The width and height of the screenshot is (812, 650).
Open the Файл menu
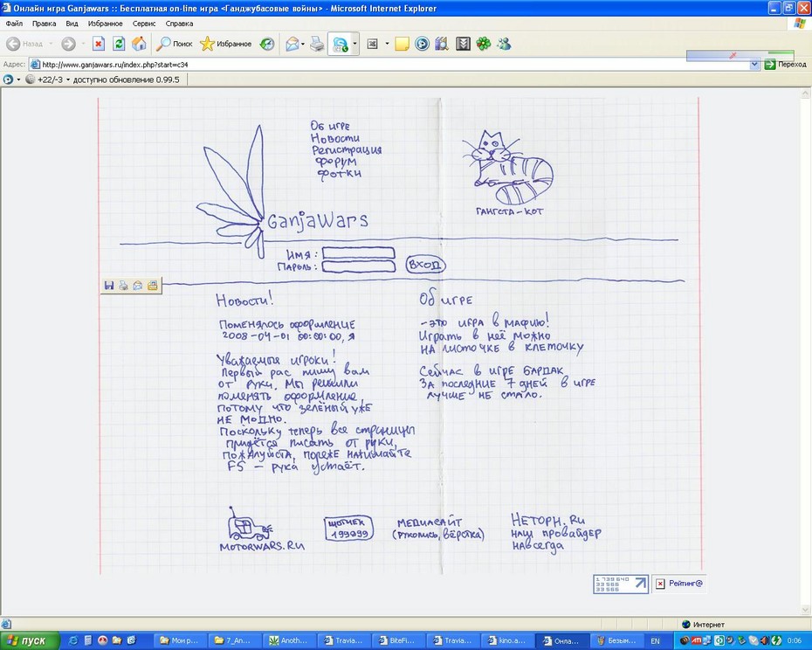pyautogui.click(x=14, y=24)
